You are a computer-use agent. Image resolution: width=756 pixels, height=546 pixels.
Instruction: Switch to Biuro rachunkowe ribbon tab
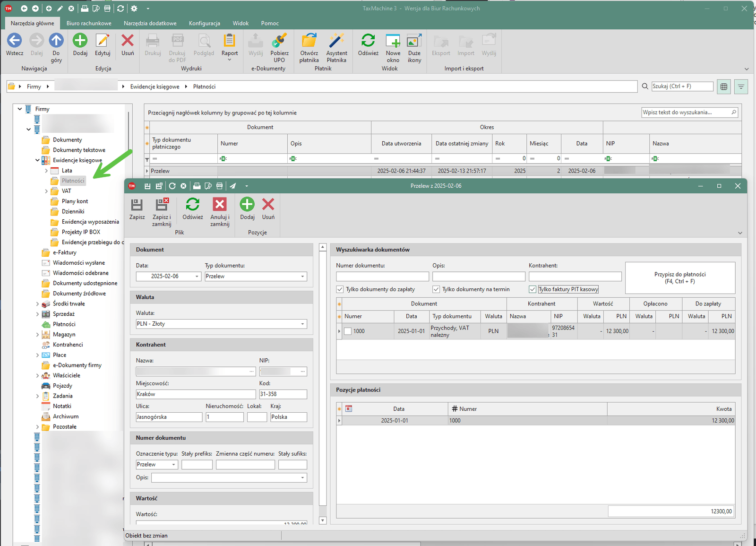[x=89, y=23]
